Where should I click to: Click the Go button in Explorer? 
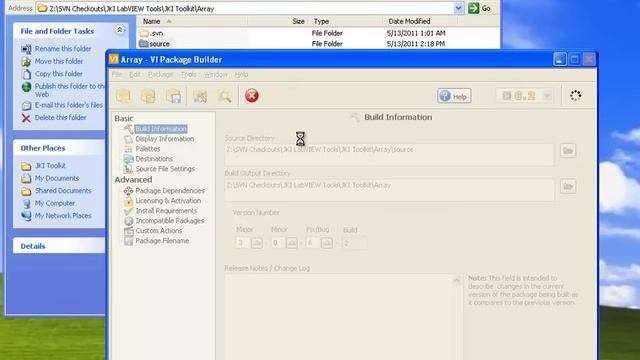479,8
